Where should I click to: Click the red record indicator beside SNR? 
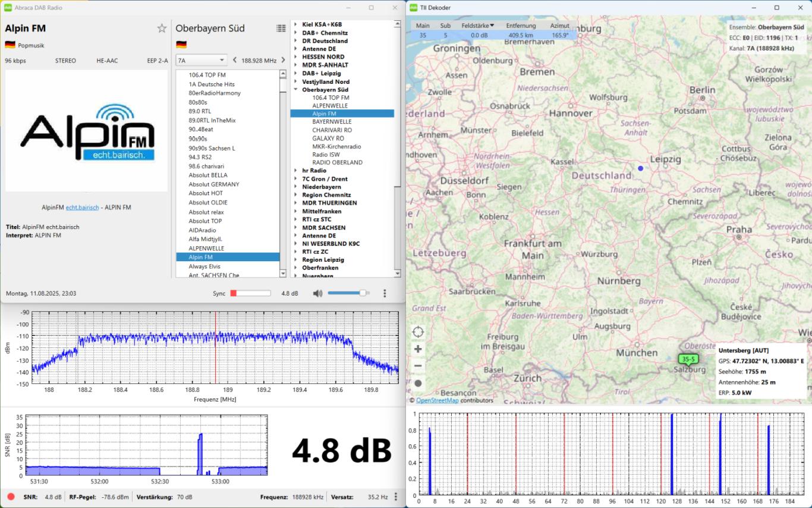pos(11,497)
